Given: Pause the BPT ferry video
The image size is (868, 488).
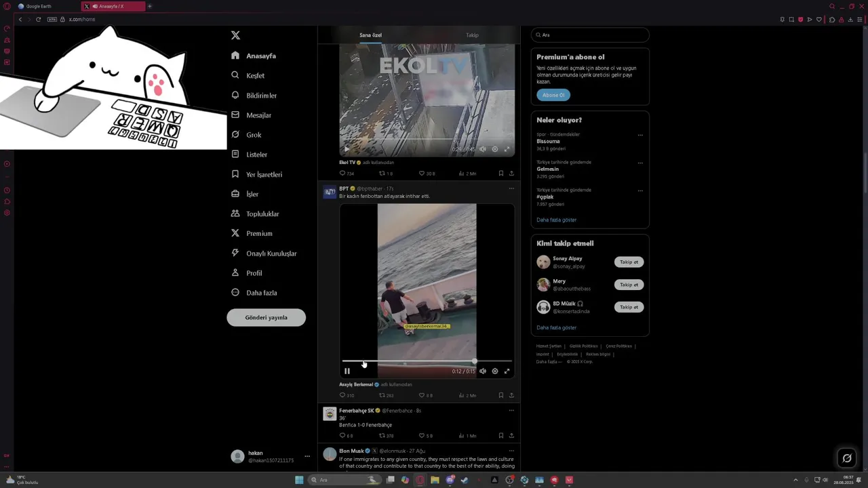Looking at the screenshot, I should coord(347,371).
